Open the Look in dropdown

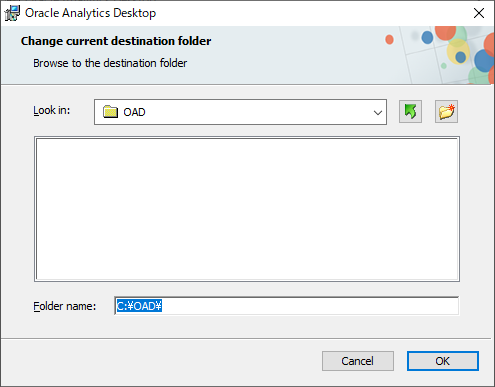click(240, 112)
